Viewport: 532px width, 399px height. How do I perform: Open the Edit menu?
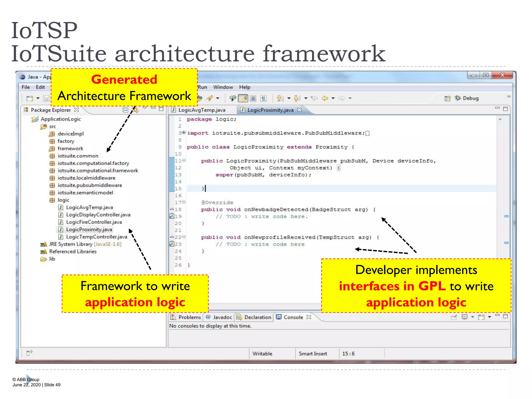(40, 87)
